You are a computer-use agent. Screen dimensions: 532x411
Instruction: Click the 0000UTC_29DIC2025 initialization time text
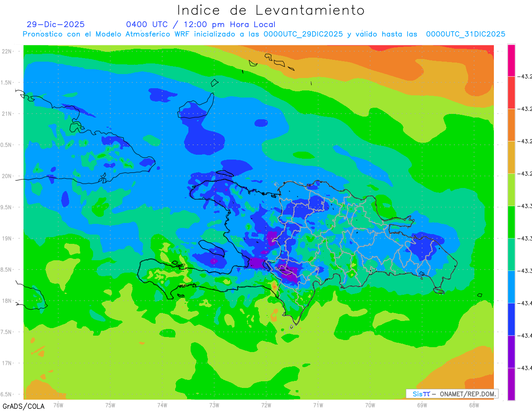pos(303,34)
